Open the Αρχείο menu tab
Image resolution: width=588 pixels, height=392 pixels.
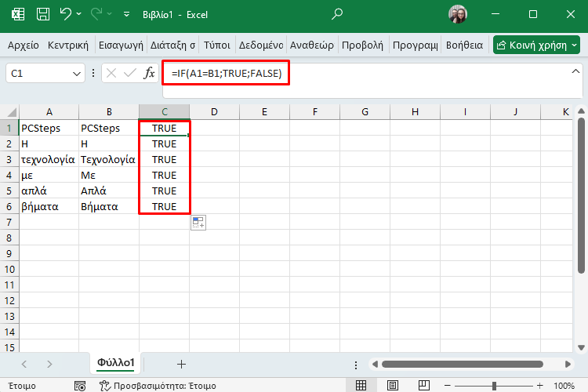coord(24,45)
